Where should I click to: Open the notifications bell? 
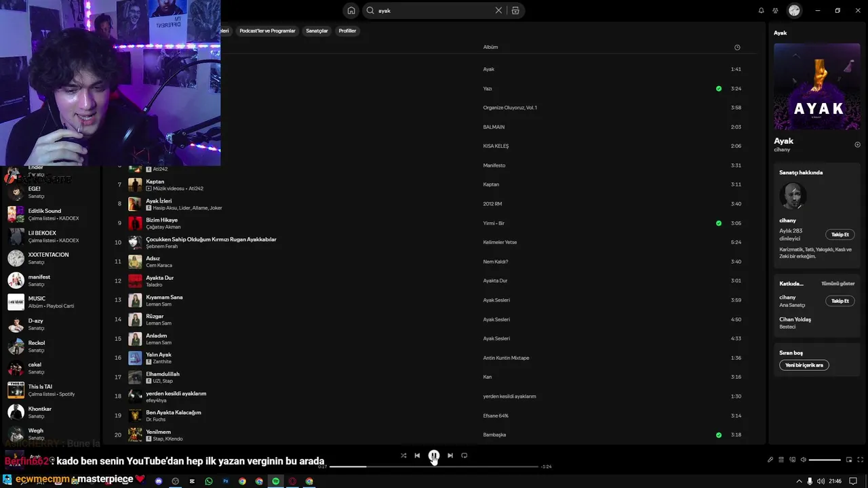pos(761,11)
